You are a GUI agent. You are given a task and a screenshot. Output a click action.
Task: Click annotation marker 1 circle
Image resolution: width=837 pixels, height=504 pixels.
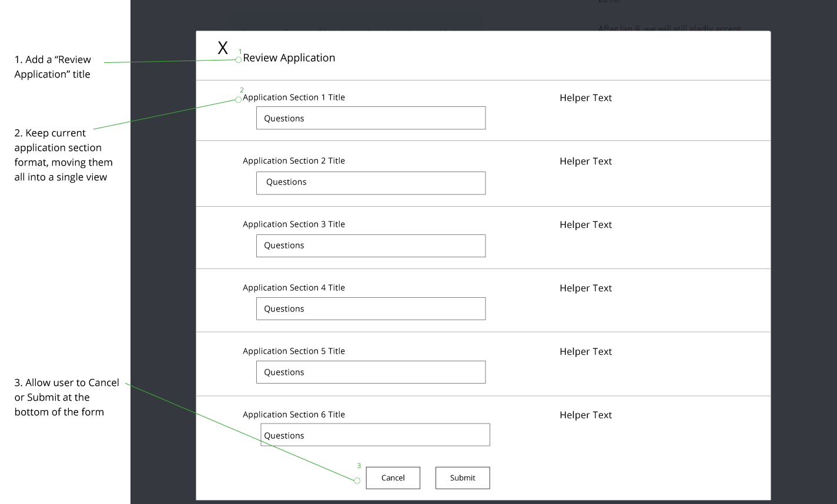point(239,59)
